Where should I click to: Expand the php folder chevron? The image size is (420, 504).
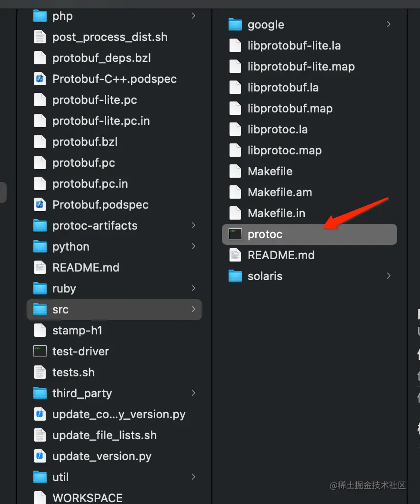point(193,15)
